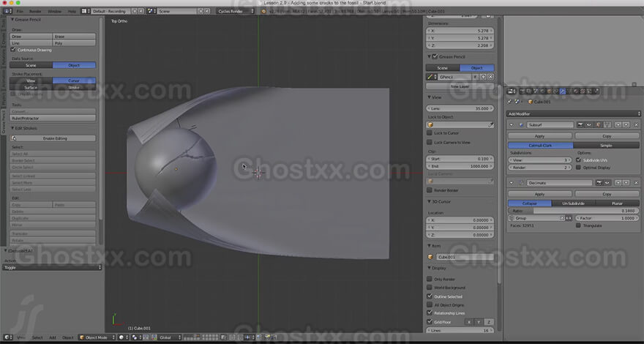Toggle Subsurf modifier render visibility camera icon

click(581, 124)
